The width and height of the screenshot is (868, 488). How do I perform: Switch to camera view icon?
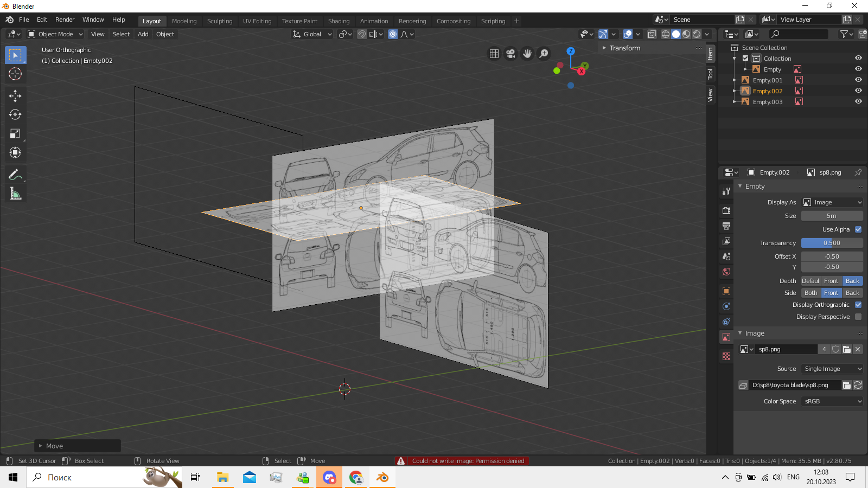(x=510, y=54)
